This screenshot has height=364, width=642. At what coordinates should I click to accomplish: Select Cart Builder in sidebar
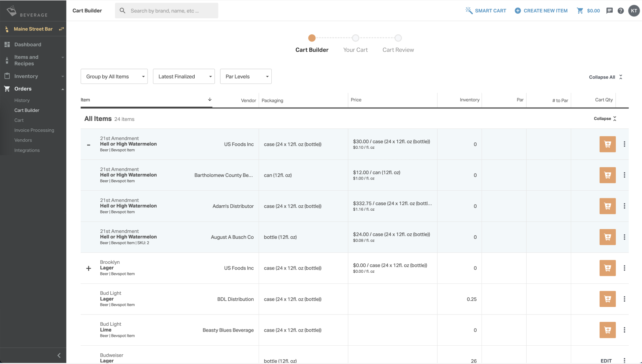pos(27,110)
